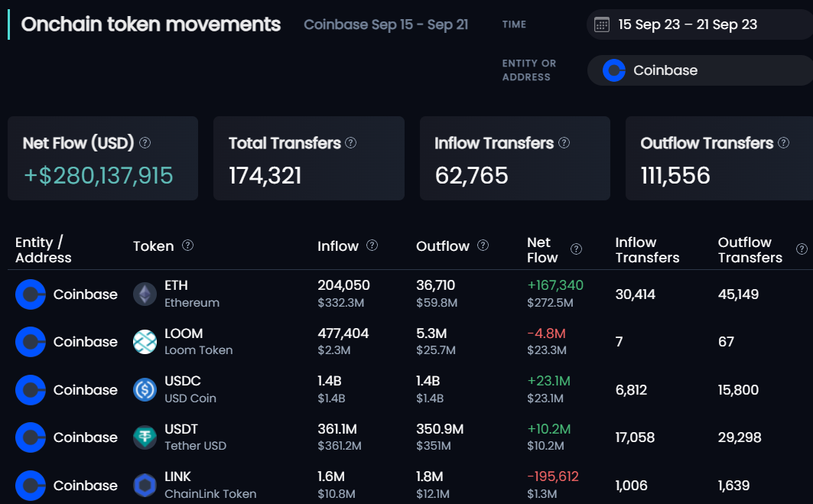Click the Coinbase logo in the LINK row
The height and width of the screenshot is (504, 813).
point(31,486)
